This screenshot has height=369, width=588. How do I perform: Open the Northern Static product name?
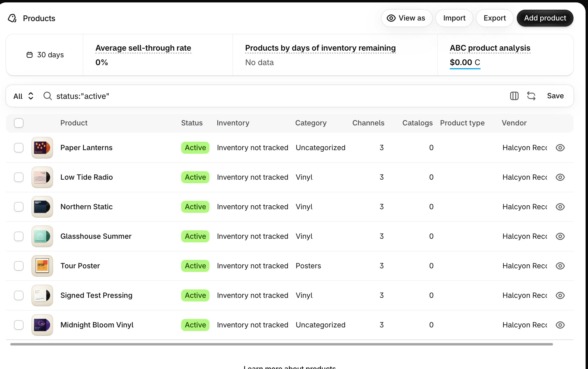pyautogui.click(x=86, y=207)
